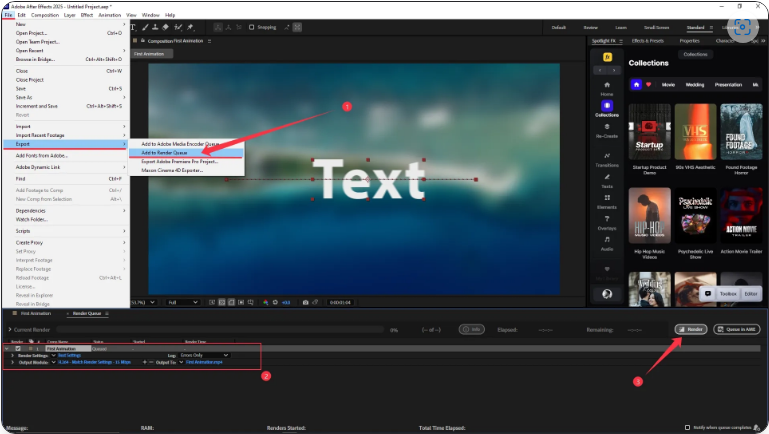Select the Roto Brush tool
Image resolution: width=769 pixels, height=434 pixels.
178,27
